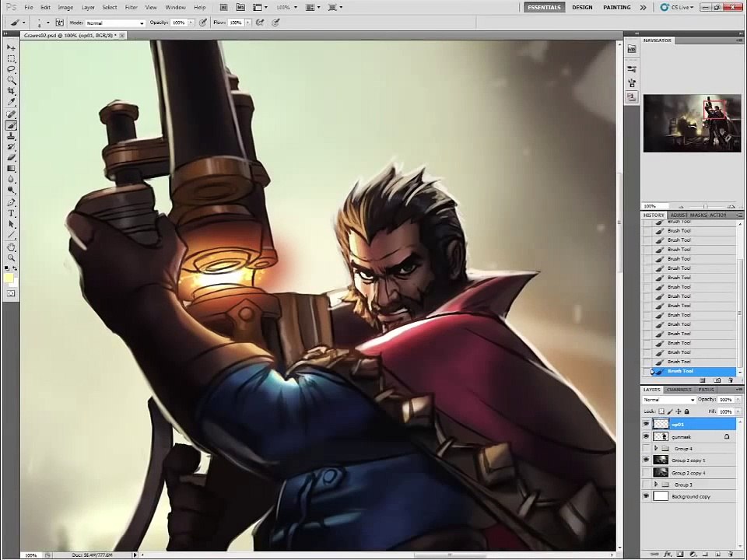Select the Eraser tool
747x560 pixels.
(11, 158)
